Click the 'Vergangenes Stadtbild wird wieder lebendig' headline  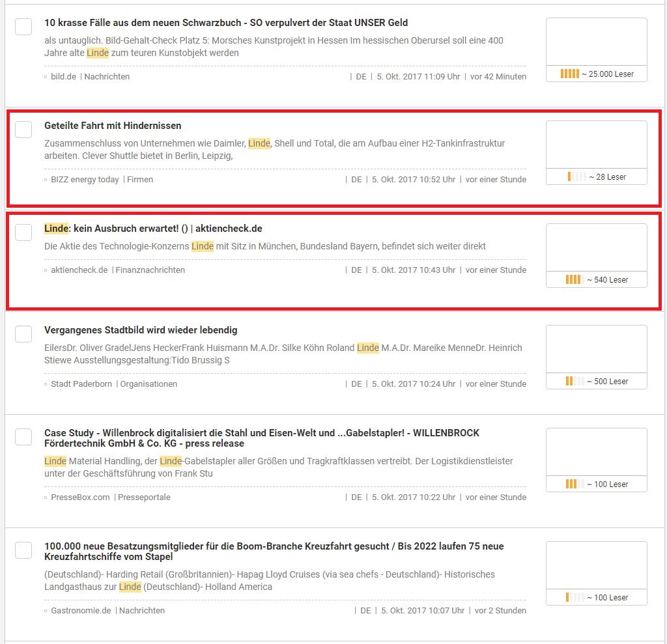141,330
